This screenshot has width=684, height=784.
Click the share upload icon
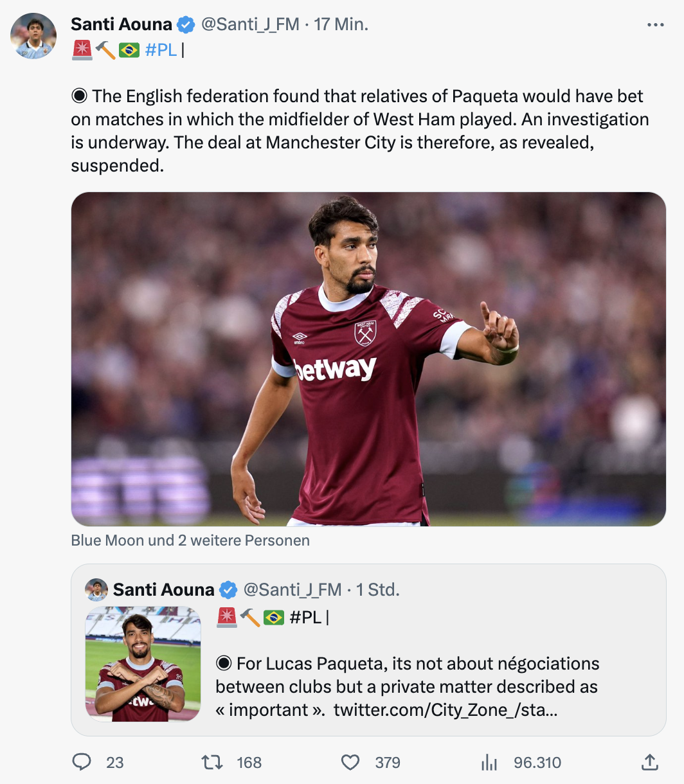pyautogui.click(x=650, y=762)
